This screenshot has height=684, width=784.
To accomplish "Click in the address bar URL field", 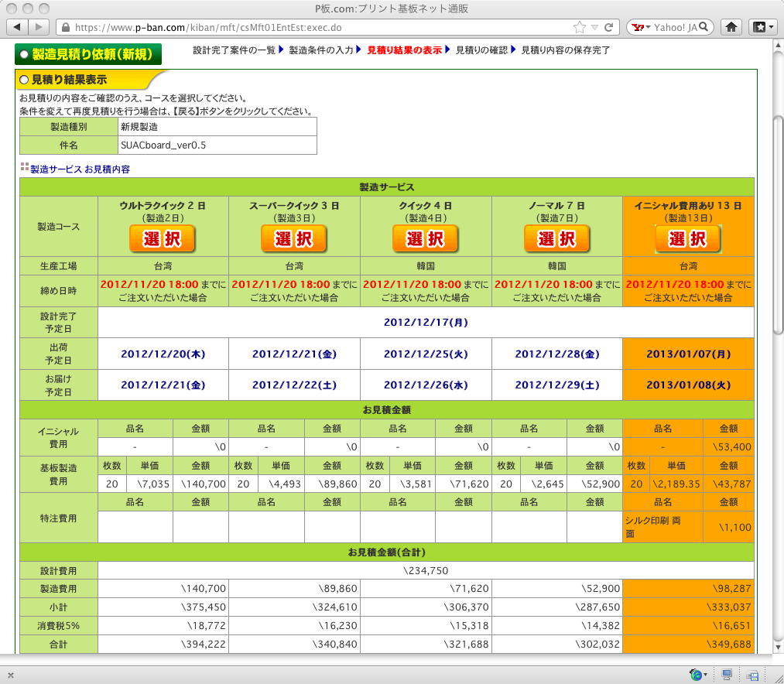I will pyautogui.click(x=310, y=27).
